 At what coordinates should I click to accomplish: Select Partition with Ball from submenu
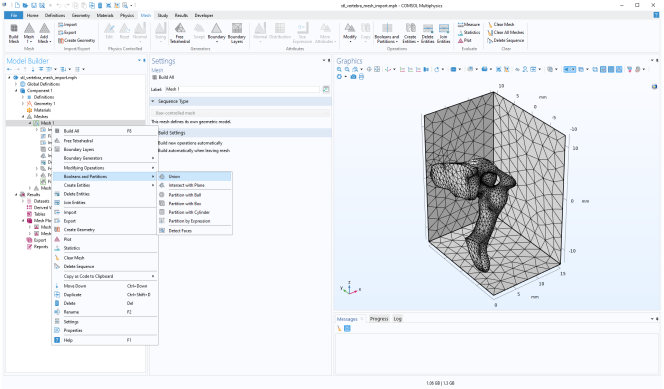click(x=195, y=195)
